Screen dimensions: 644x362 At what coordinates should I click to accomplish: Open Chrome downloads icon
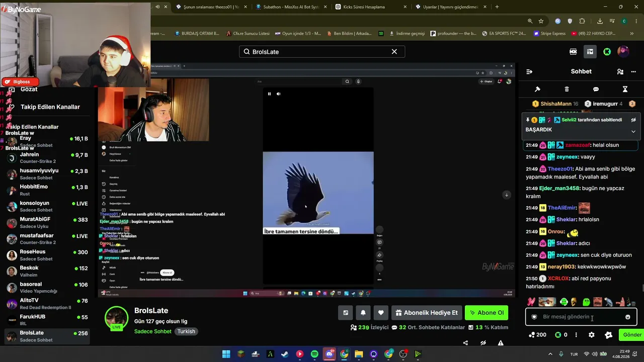[x=600, y=21]
